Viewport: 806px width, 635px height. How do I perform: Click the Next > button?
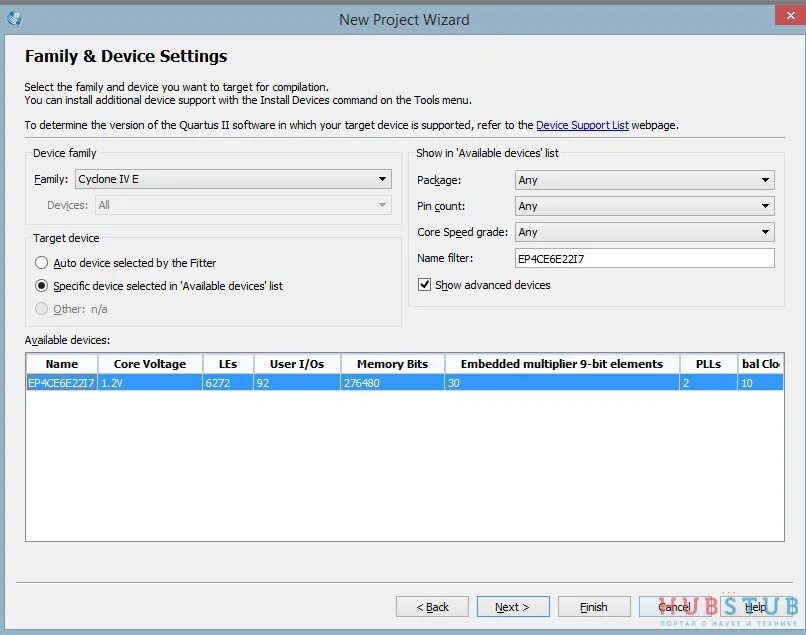(513, 607)
